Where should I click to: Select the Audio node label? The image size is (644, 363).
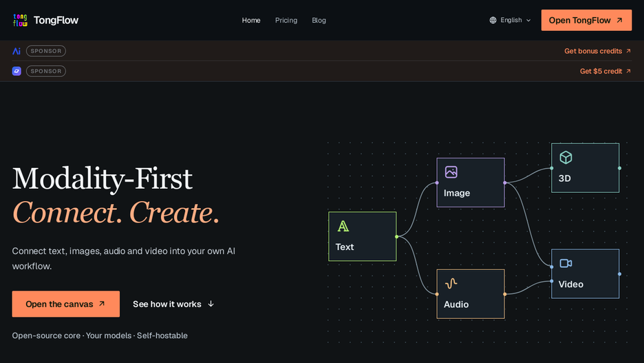pyautogui.click(x=456, y=304)
